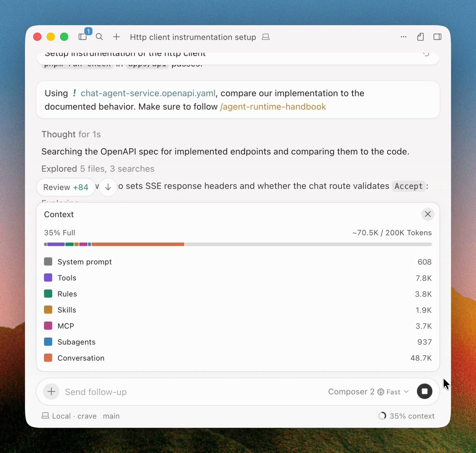476x453 pixels.
Task: Open the three-dots more options menu
Action: pos(403,37)
